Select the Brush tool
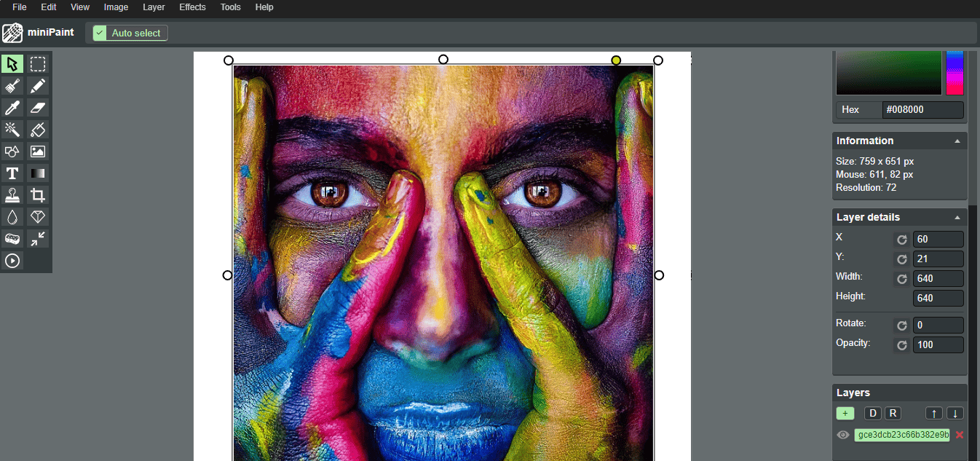The width and height of the screenshot is (980, 461). pos(12,85)
